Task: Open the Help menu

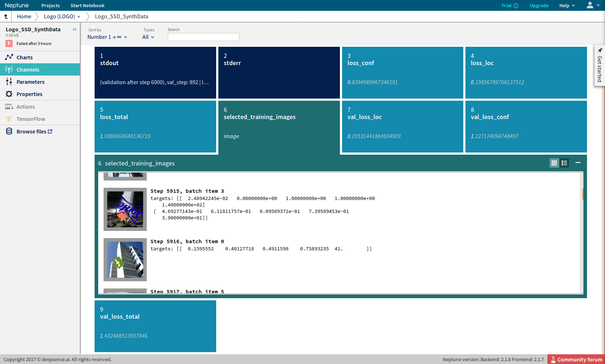Action: (567, 5)
